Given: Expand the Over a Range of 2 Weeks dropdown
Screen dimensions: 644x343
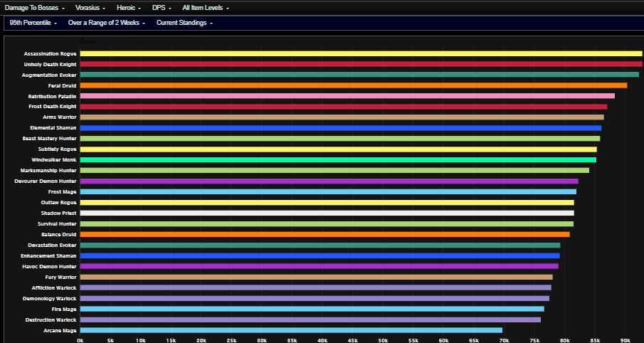Looking at the screenshot, I should (x=107, y=23).
